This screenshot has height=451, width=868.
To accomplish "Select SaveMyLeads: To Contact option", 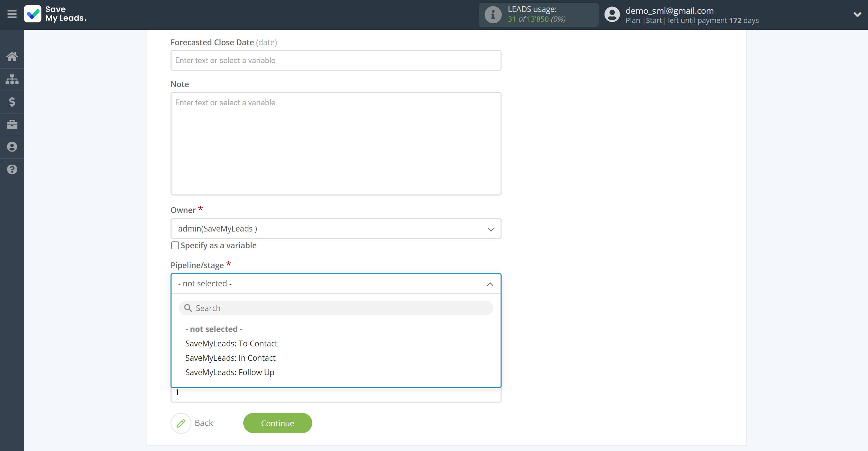I will 231,343.
